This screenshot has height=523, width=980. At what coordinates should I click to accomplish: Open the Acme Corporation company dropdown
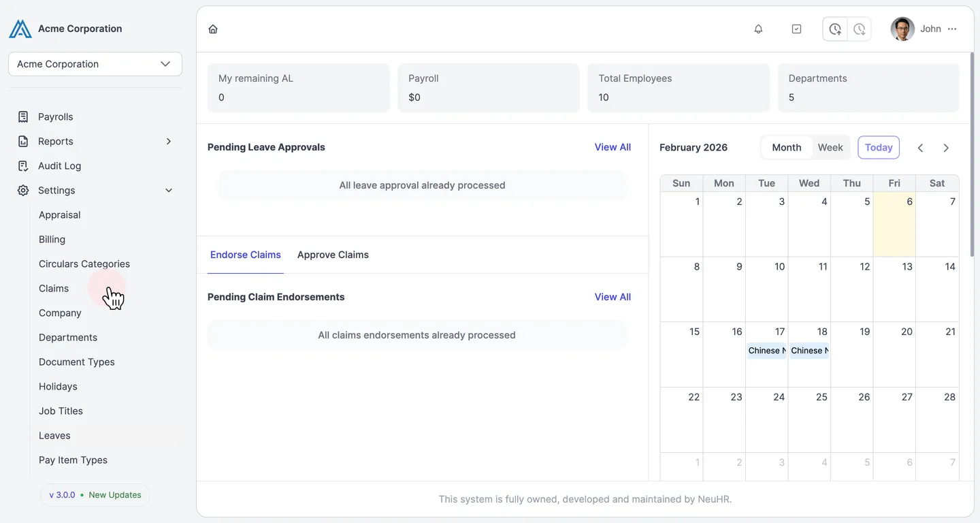[95, 64]
